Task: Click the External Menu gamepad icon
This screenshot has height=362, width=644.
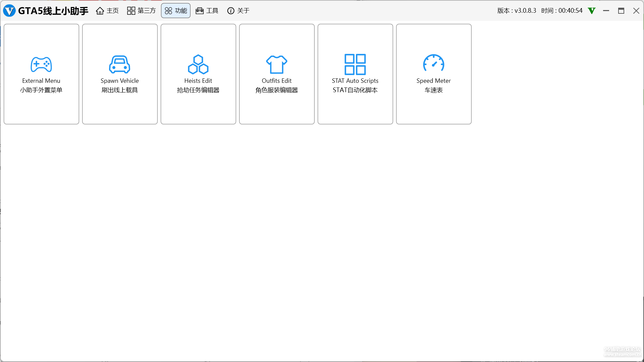Action: 41,64
